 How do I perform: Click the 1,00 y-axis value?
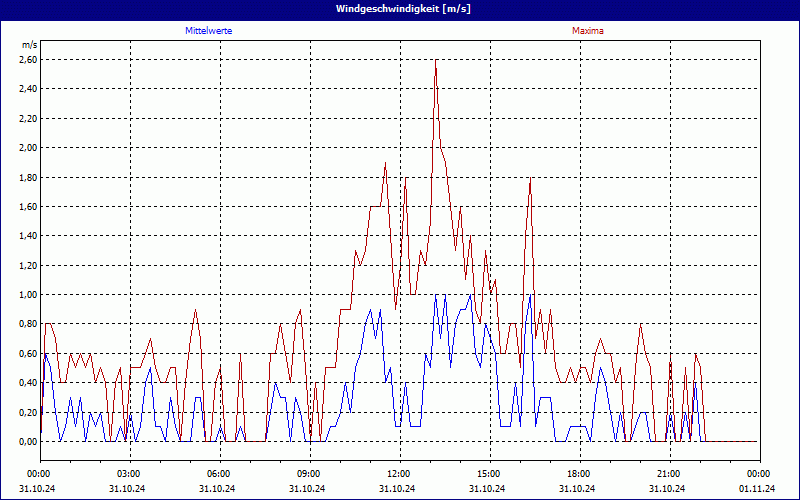point(29,294)
